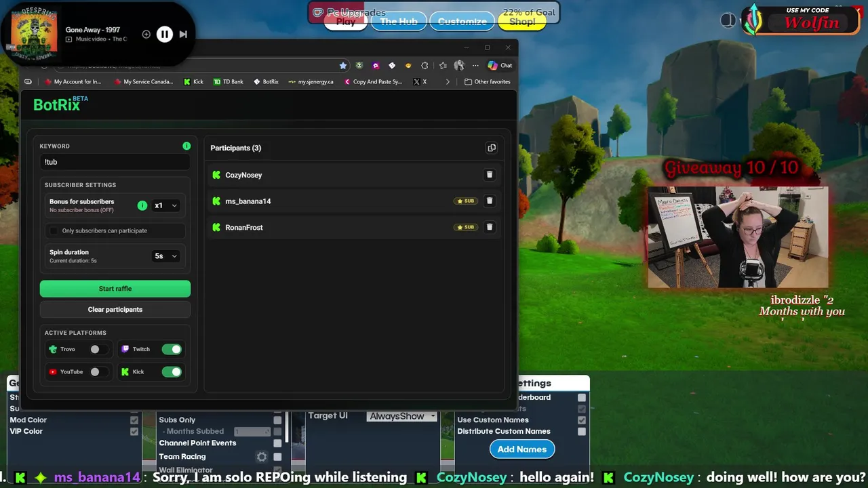Click The Hub game menu button
Screen dimensions: 868x488
click(x=399, y=22)
